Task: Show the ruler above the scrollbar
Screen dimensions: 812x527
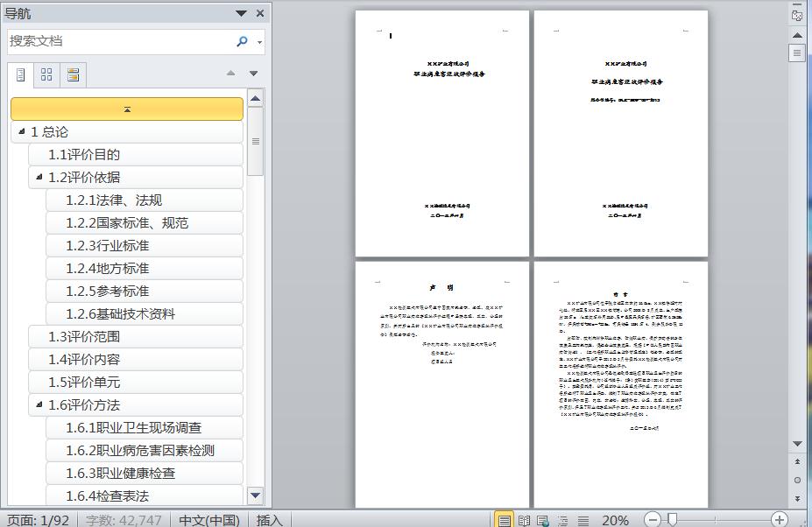Action: tap(795, 52)
